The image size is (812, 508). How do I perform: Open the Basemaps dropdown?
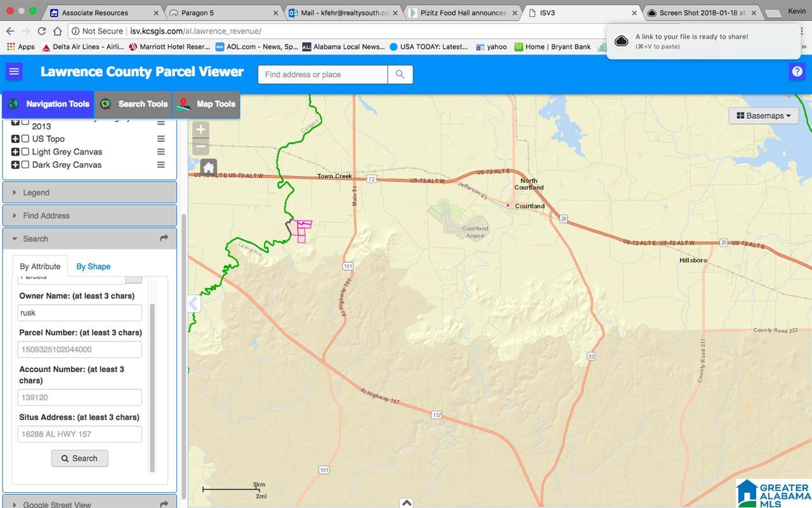764,116
